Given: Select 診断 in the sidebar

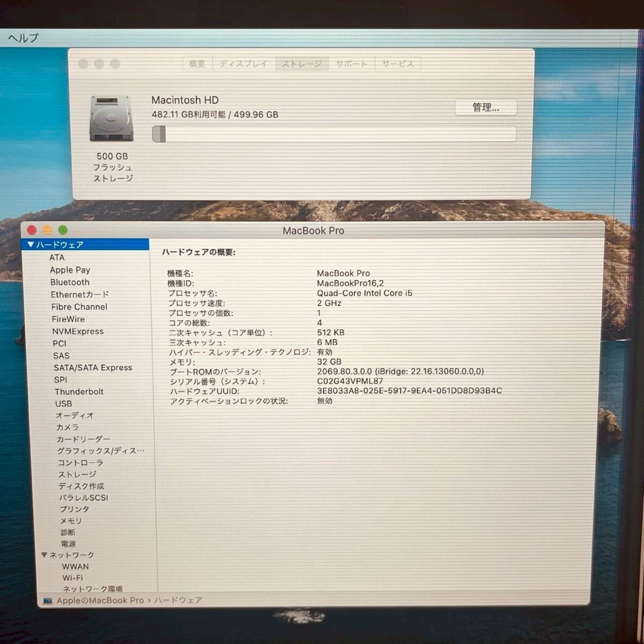Looking at the screenshot, I should pos(68,532).
